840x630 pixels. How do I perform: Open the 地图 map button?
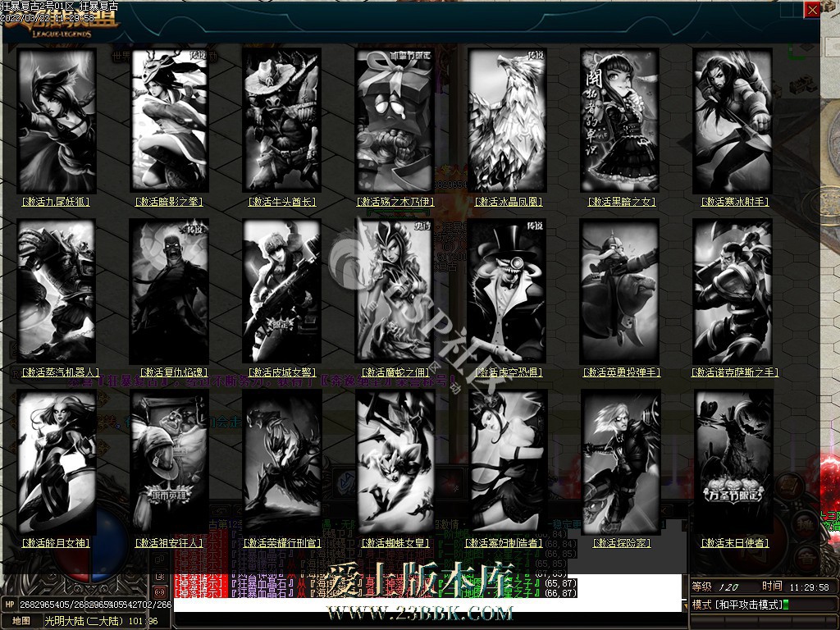click(21, 622)
